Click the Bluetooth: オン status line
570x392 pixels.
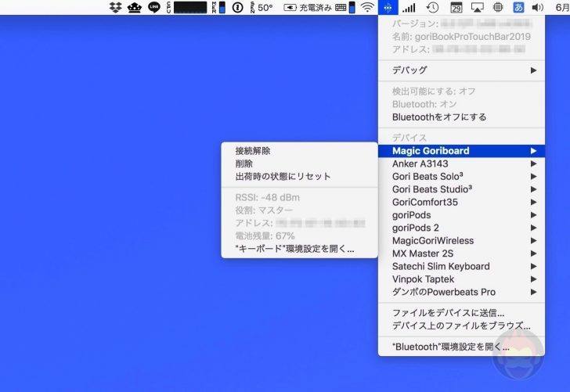[424, 104]
